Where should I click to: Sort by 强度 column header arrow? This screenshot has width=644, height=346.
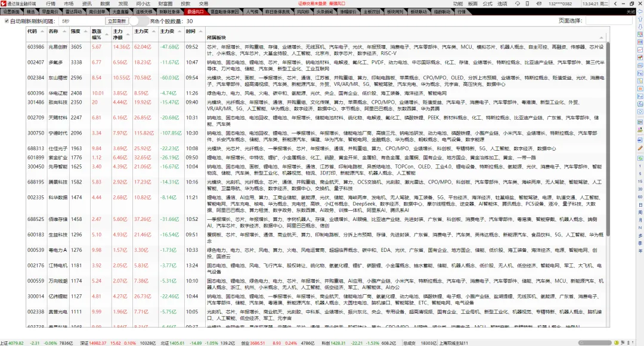tap(85, 32)
